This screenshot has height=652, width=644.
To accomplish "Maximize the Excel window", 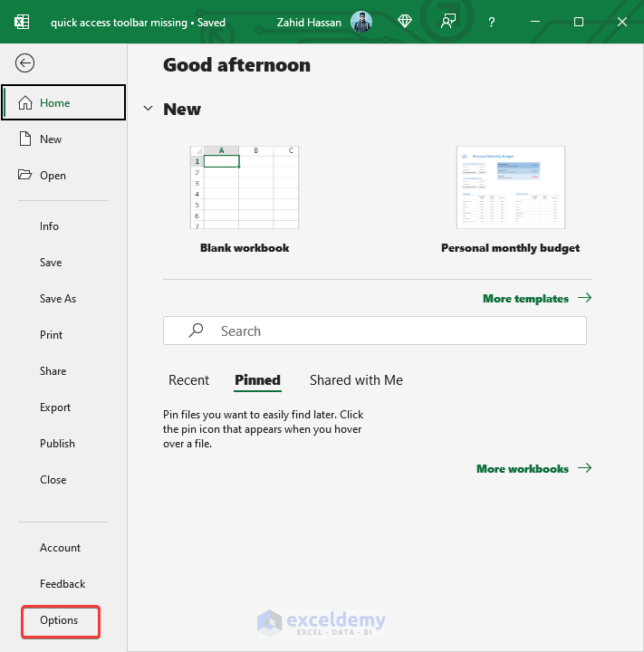I will point(579,22).
